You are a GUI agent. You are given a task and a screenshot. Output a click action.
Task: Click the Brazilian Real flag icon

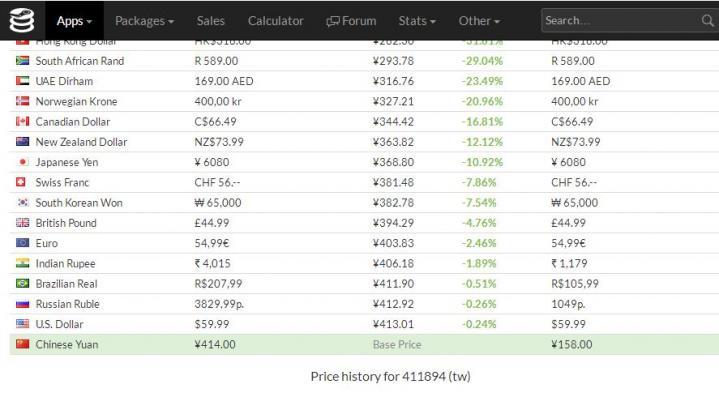(x=22, y=283)
